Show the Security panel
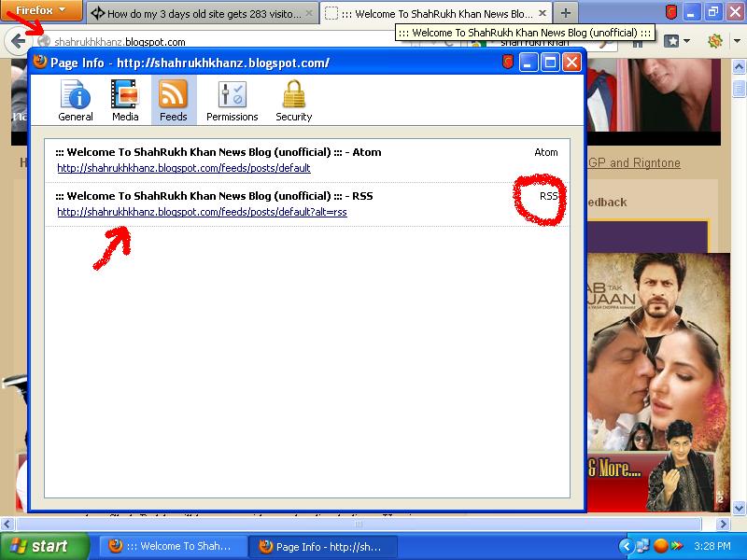The width and height of the screenshot is (747, 560). [x=293, y=101]
